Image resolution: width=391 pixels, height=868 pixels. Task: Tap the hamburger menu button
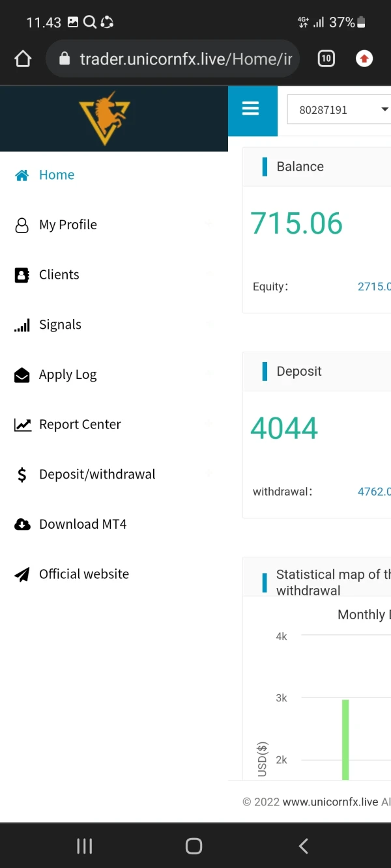point(251,109)
